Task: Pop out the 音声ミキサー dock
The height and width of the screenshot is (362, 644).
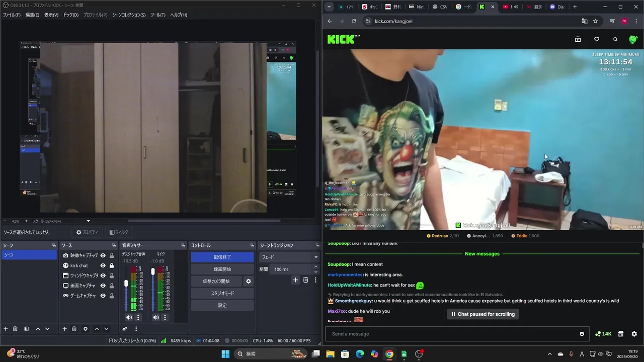Action: click(183, 245)
